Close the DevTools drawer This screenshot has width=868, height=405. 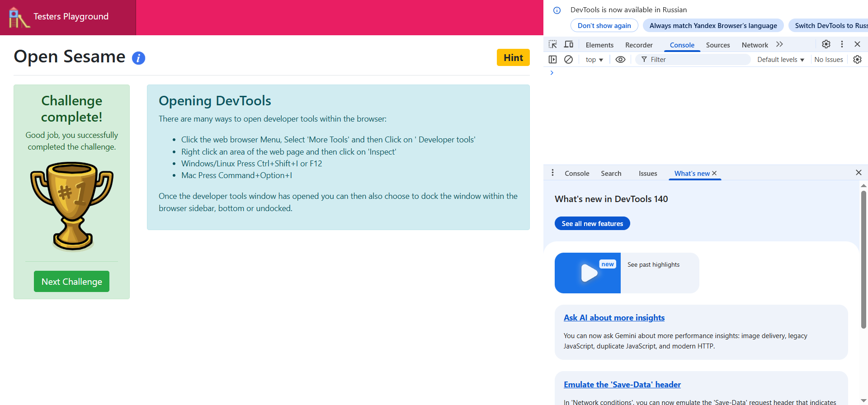(859, 173)
